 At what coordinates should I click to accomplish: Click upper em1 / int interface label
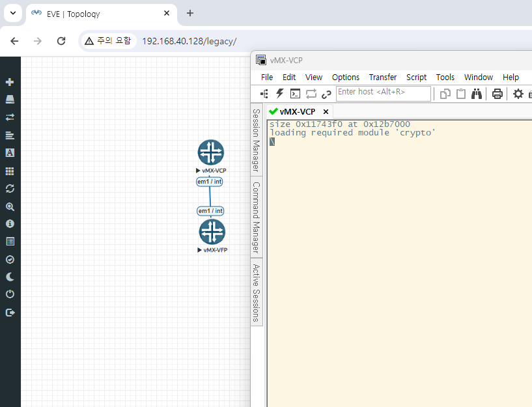pyautogui.click(x=210, y=182)
